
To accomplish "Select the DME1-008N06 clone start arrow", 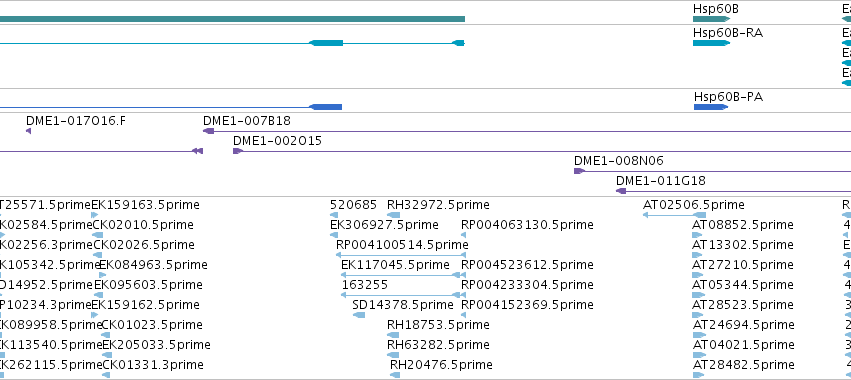I will tap(580, 171).
